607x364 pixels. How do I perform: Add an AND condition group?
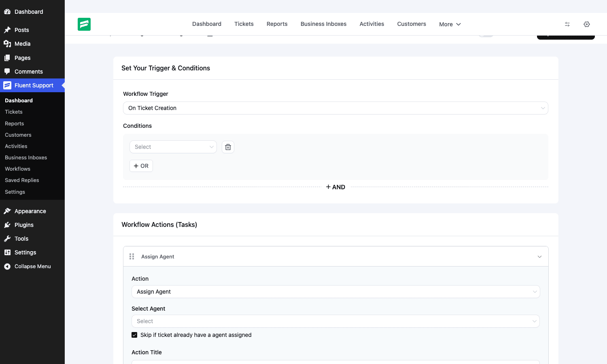pyautogui.click(x=335, y=187)
